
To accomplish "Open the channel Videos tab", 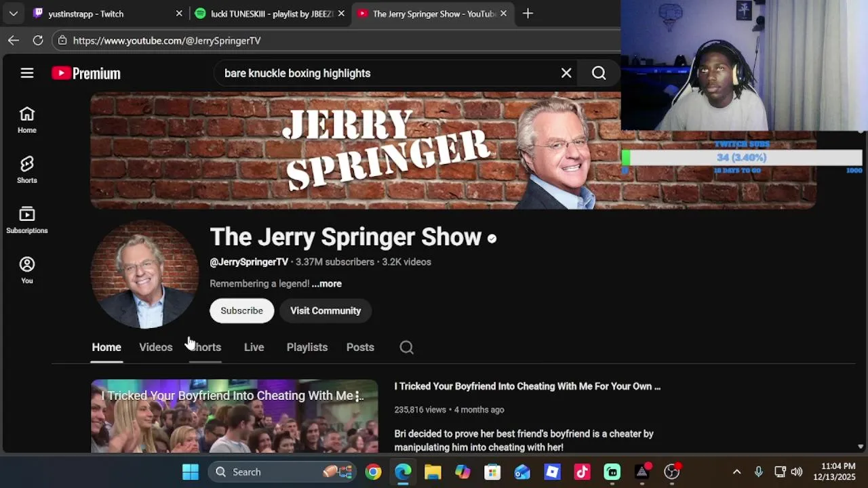I will click(x=156, y=347).
